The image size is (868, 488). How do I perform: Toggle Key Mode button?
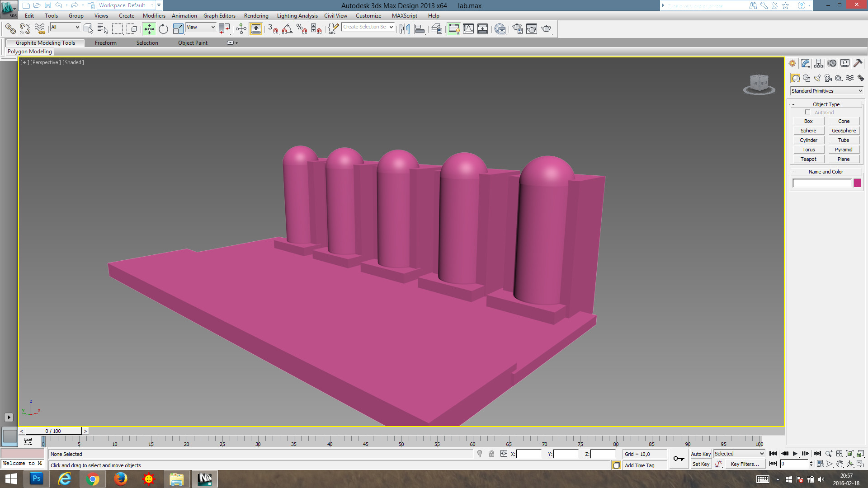pyautogui.click(x=773, y=464)
